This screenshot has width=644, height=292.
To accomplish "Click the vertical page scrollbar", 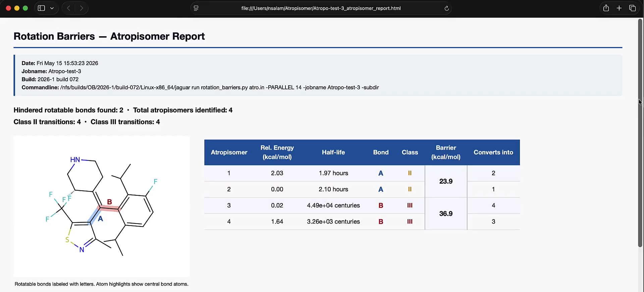I will click(x=640, y=133).
